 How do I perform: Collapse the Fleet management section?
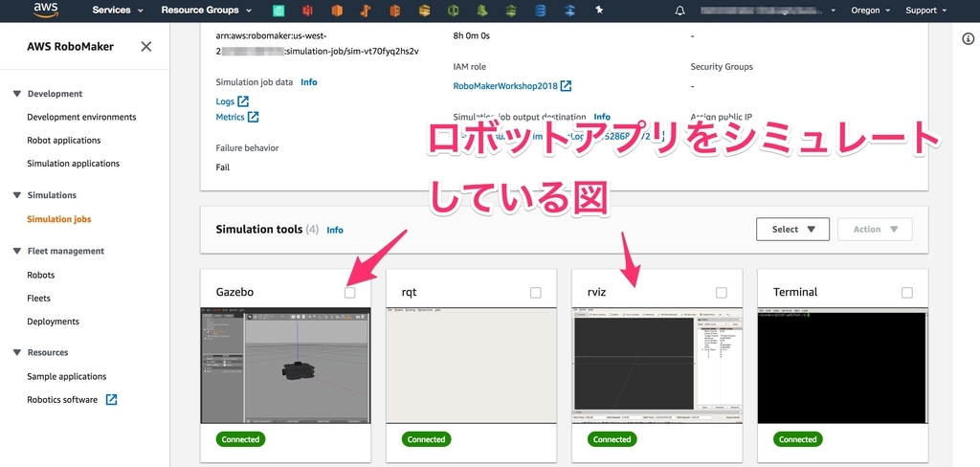point(16,251)
